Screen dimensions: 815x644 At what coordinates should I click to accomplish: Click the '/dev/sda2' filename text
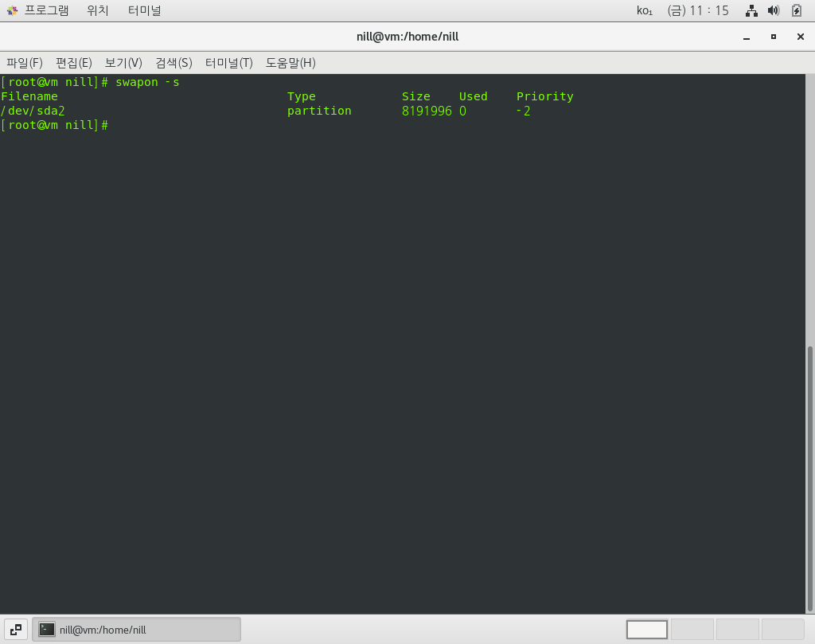point(33,111)
